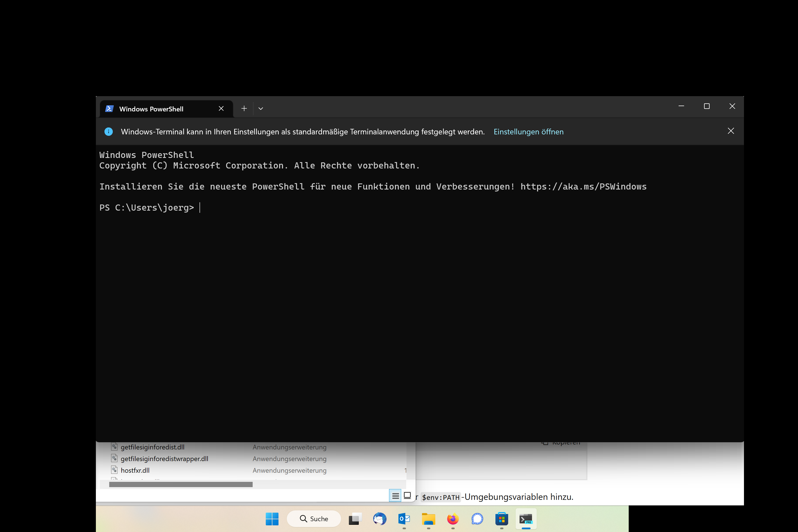Open Einstellungen öffnen link
Viewport: 798px width, 532px height.
(529, 132)
